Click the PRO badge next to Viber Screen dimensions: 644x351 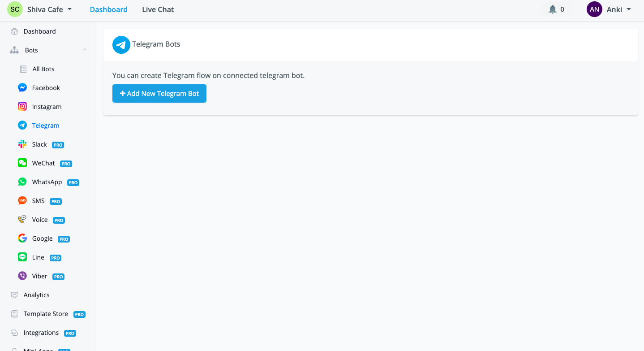click(58, 277)
